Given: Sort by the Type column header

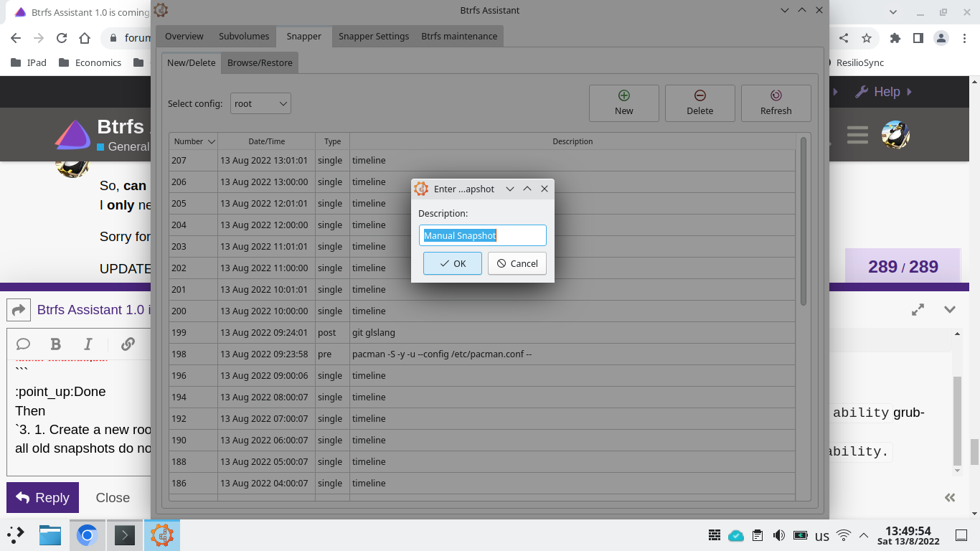Looking at the screenshot, I should pos(332,141).
